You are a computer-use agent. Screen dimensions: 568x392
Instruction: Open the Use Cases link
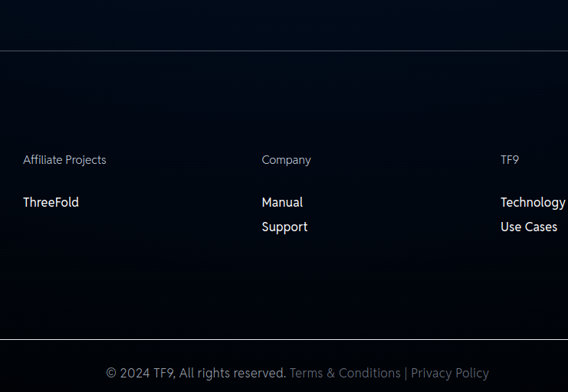[x=529, y=227]
